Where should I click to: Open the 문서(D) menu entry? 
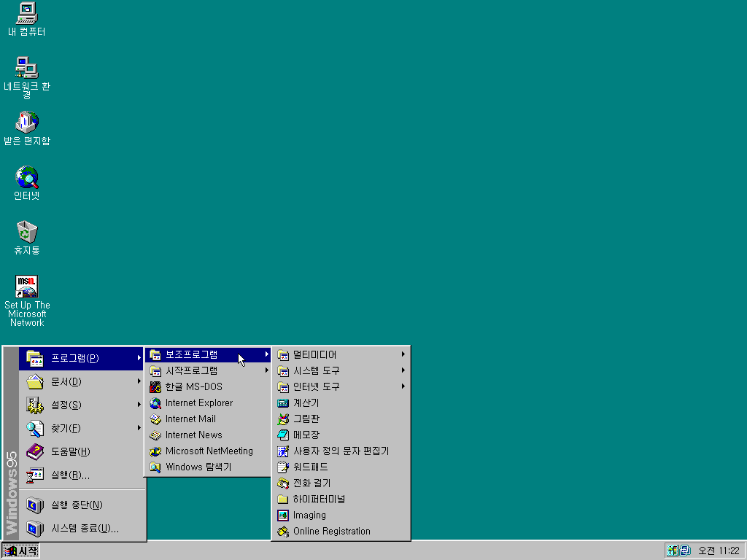[81, 381]
